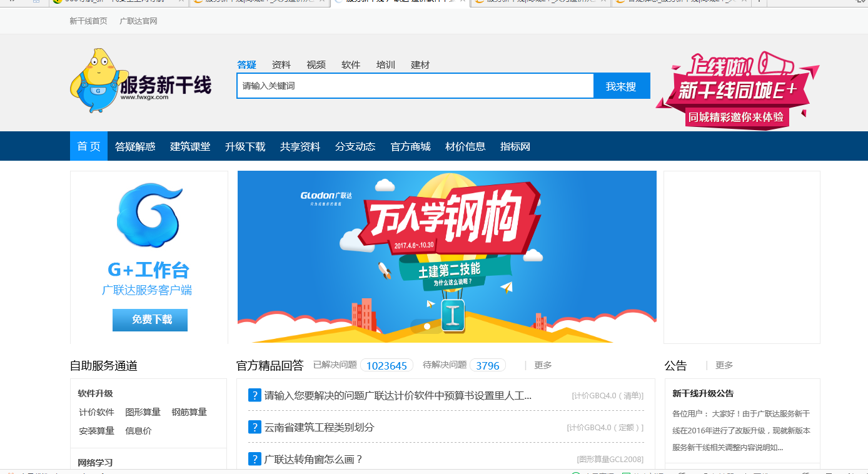
Task: Click the 广联达官网 top link
Action: point(139,21)
